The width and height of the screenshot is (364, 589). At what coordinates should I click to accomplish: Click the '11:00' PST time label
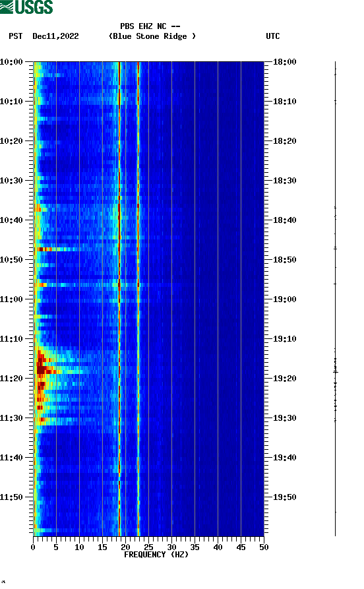[x=11, y=299]
